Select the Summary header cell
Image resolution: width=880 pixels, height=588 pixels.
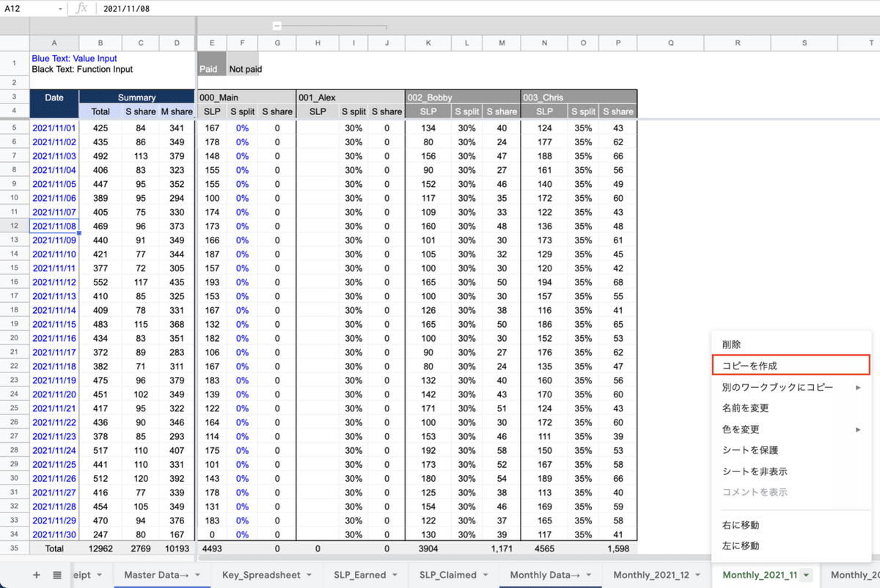137,97
